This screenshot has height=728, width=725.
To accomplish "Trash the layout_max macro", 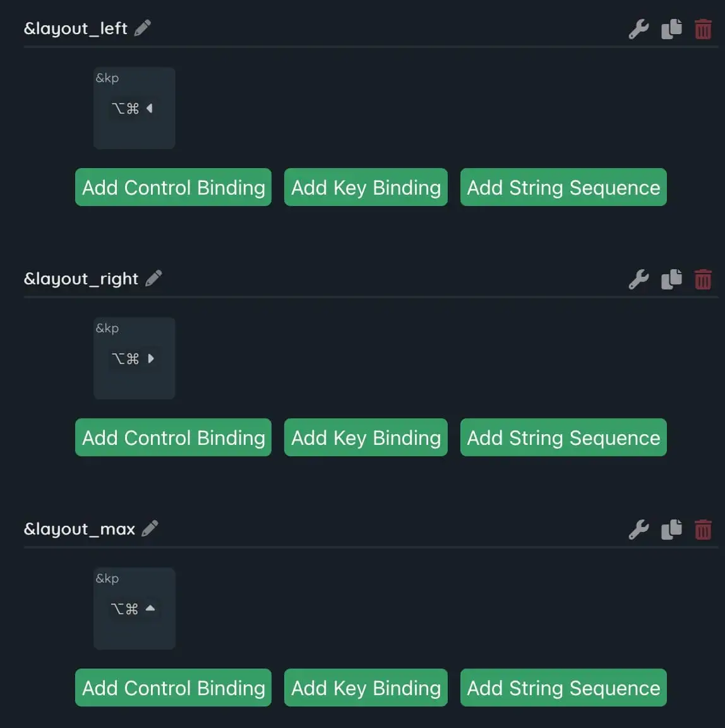I will 703,530.
